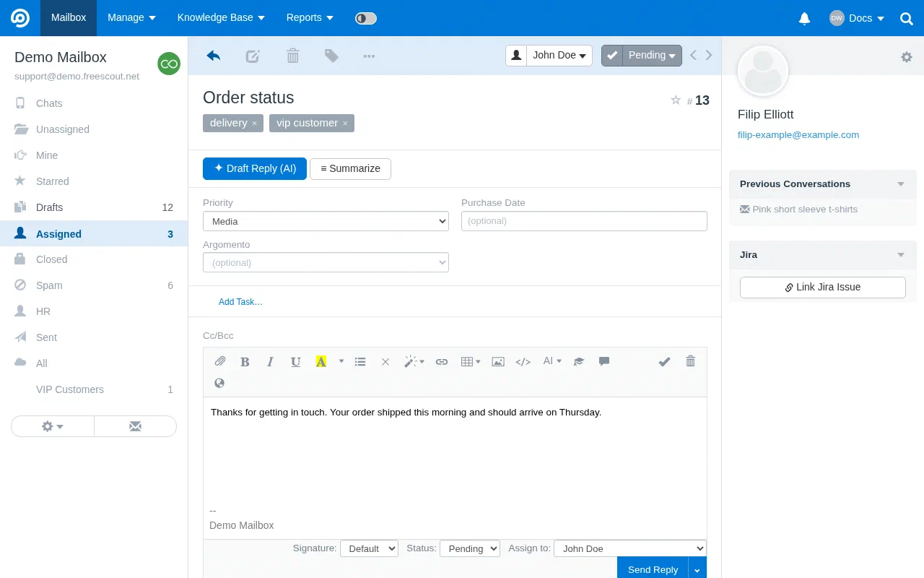
Task: Click the reply arrow icon
Action: point(213,56)
